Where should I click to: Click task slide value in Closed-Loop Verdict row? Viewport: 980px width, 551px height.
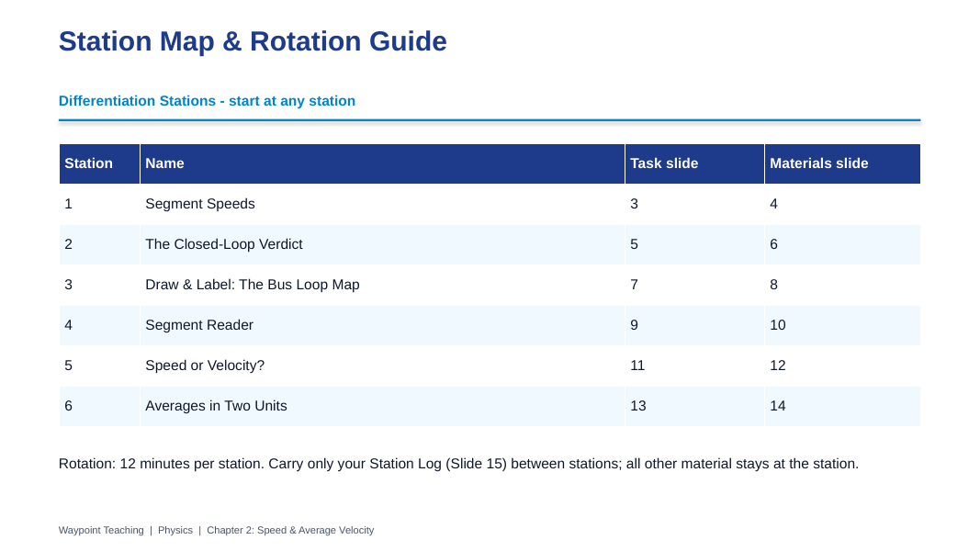click(694, 244)
